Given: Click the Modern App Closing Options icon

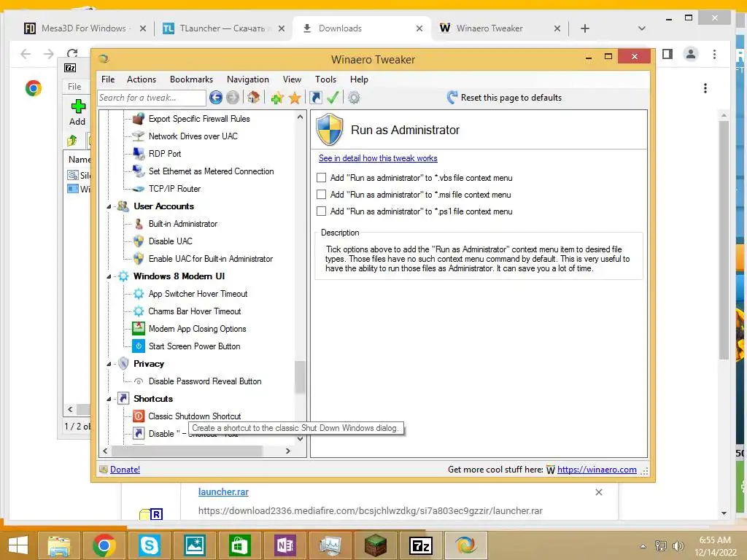Looking at the screenshot, I should (138, 329).
